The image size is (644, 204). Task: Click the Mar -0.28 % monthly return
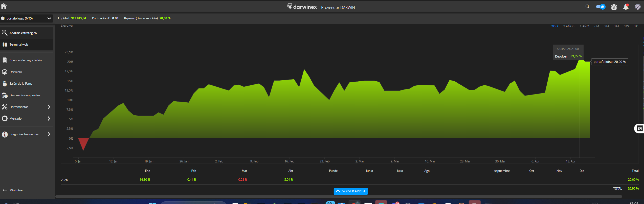242,180
